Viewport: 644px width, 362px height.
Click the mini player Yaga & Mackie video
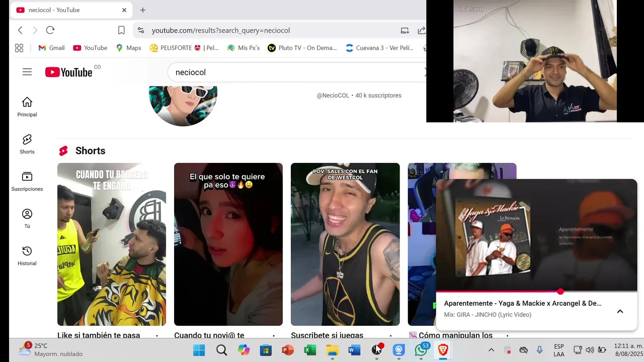[536, 235]
